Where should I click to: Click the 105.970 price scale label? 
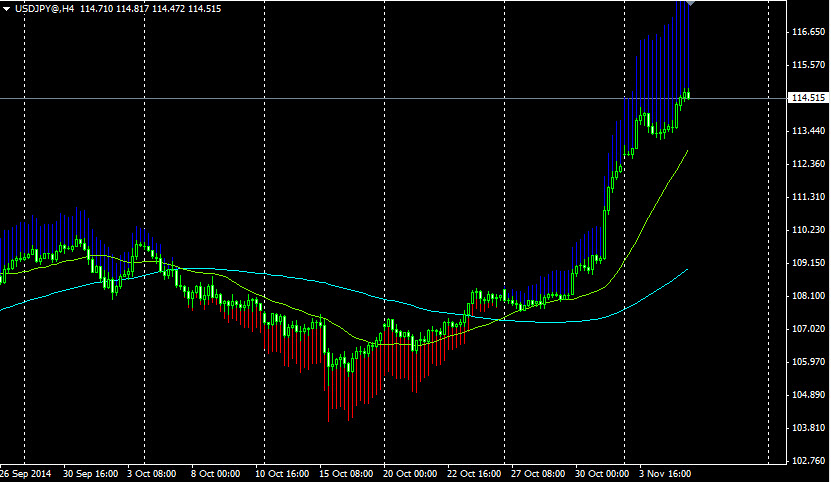pos(808,362)
